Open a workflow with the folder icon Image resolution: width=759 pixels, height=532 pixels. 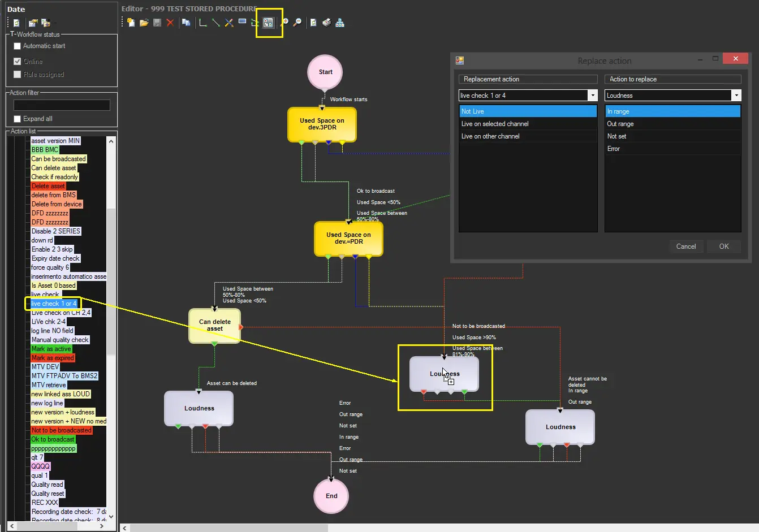point(144,23)
